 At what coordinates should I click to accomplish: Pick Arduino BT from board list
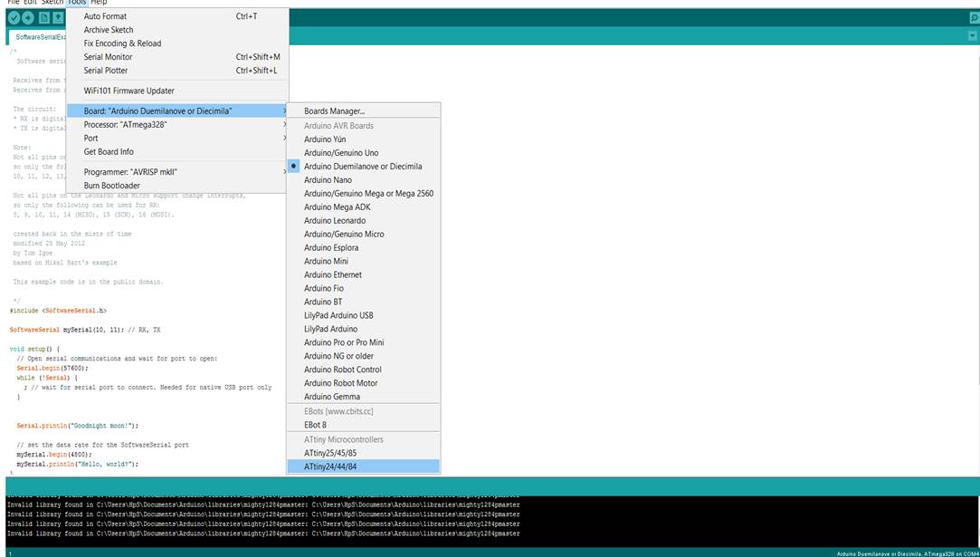pyautogui.click(x=363, y=303)
